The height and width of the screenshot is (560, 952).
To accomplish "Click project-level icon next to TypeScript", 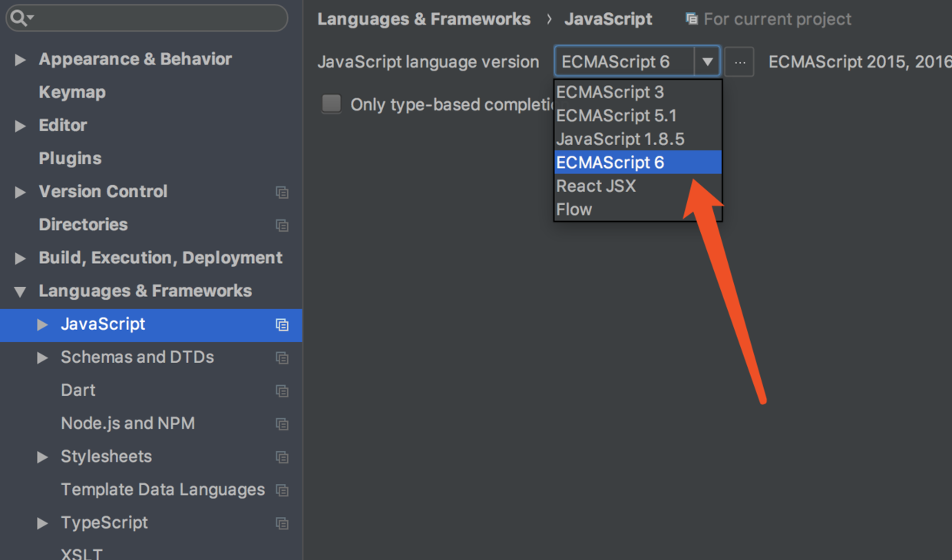I will click(282, 524).
